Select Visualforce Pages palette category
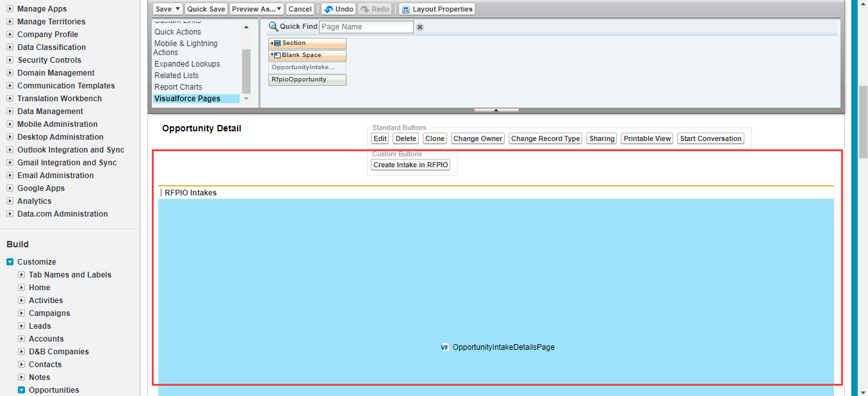Viewport: 868px width, 396px height. (196, 99)
